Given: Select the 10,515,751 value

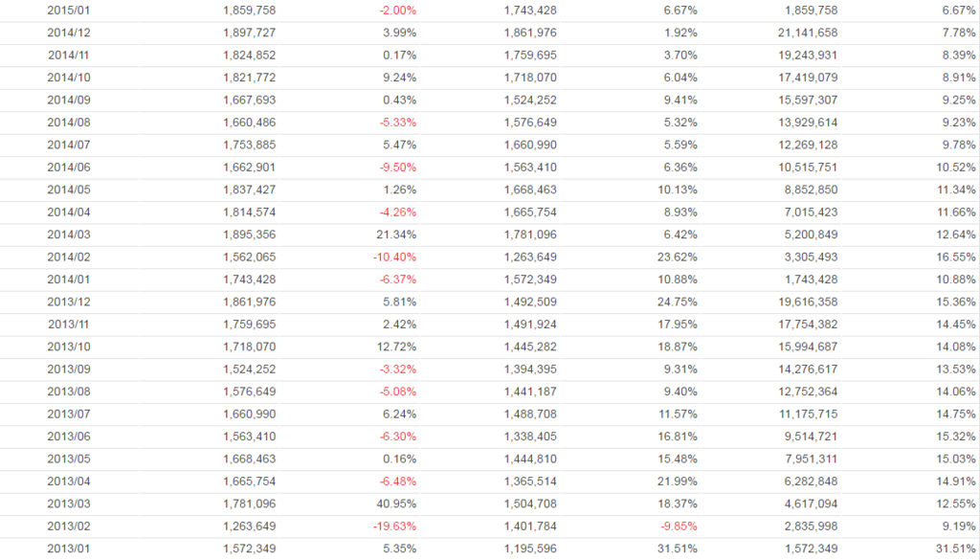Looking at the screenshot, I should (802, 168).
